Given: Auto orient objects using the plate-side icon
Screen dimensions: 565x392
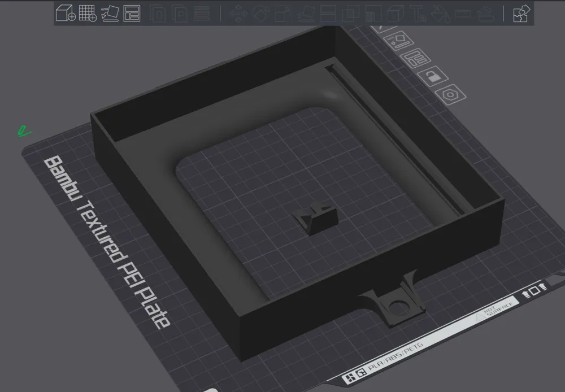Looking at the screenshot, I should click(399, 40).
